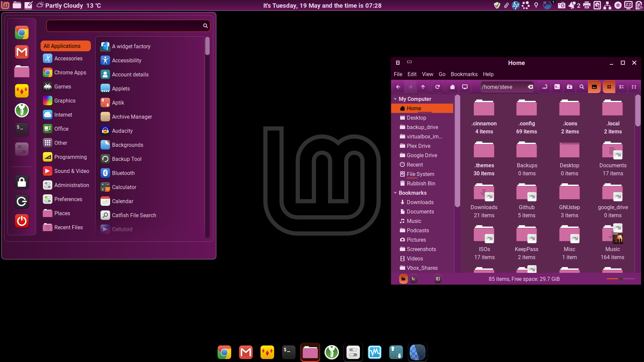The image size is (644, 362).
Task: Clear the /home/steve path entry
Action: click(530, 87)
